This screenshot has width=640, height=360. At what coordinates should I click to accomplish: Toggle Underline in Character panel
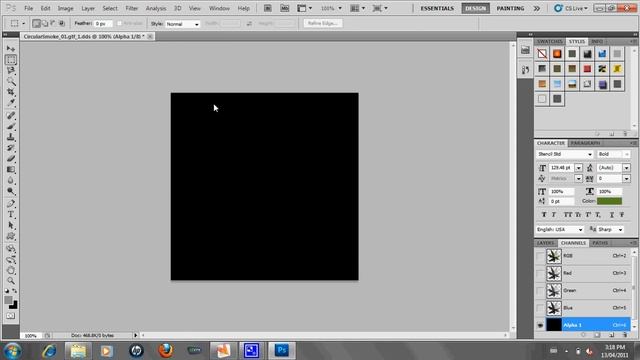612,215
